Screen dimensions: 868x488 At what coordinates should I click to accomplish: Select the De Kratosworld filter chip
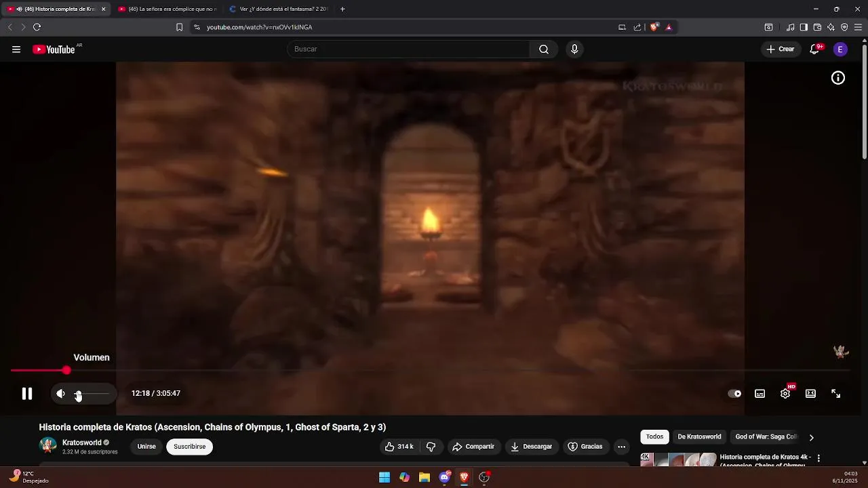[x=699, y=436]
